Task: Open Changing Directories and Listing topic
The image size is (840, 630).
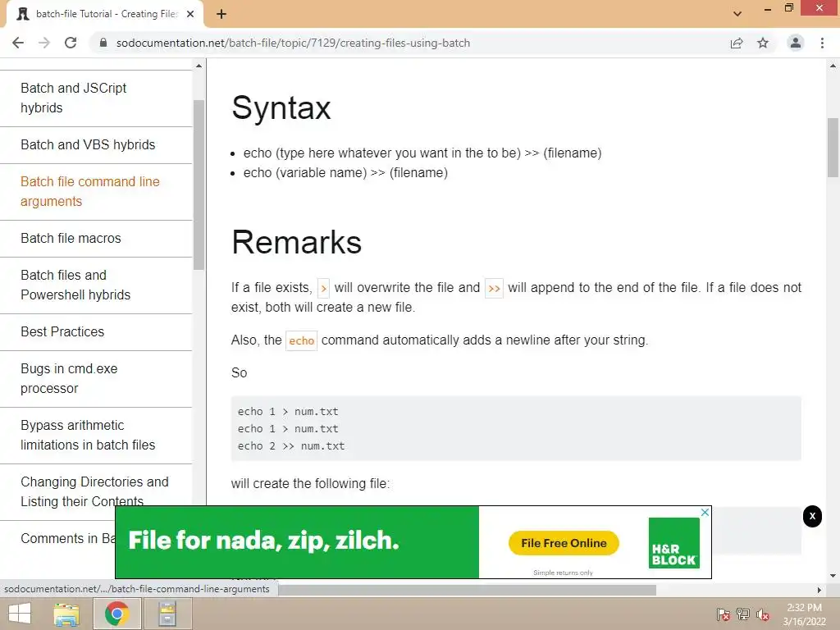Action: pyautogui.click(x=96, y=491)
